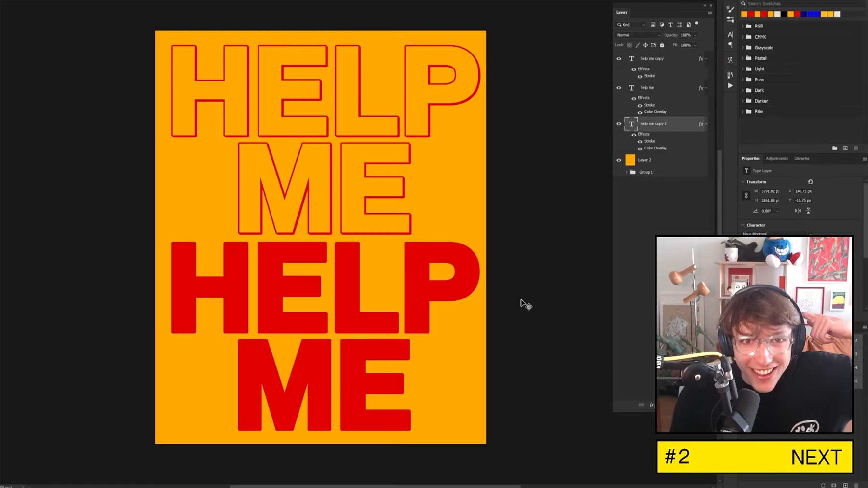Create new swatch with plus icon
This screenshot has height=488, width=868.
click(845, 148)
